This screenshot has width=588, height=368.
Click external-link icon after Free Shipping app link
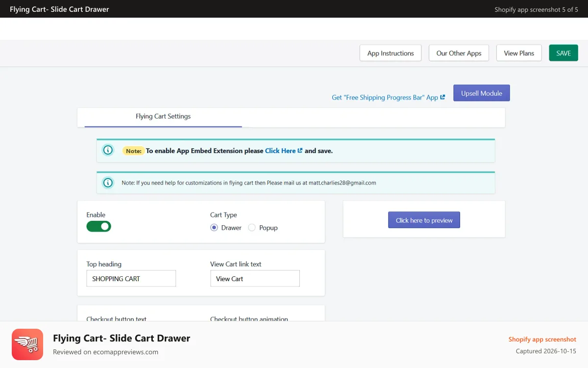pyautogui.click(x=443, y=97)
